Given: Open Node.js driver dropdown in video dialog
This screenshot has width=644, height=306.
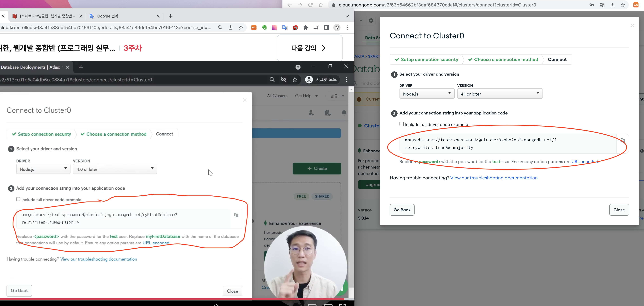Looking at the screenshot, I should pyautogui.click(x=43, y=169).
